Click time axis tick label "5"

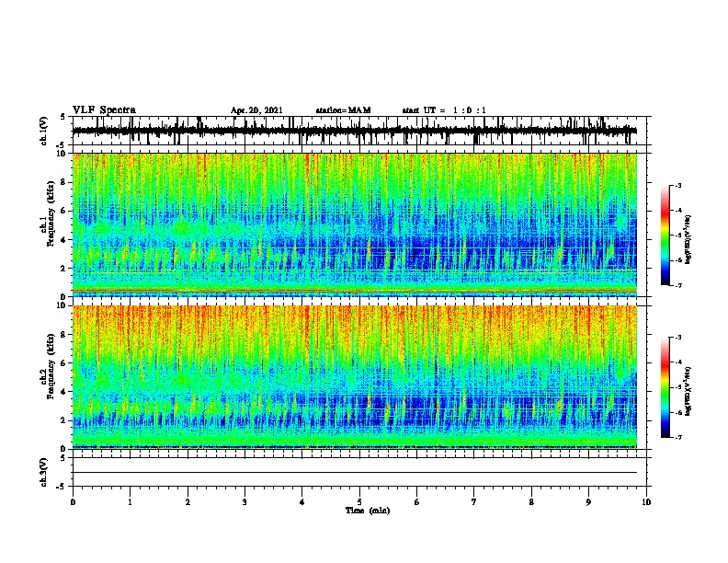(x=359, y=502)
